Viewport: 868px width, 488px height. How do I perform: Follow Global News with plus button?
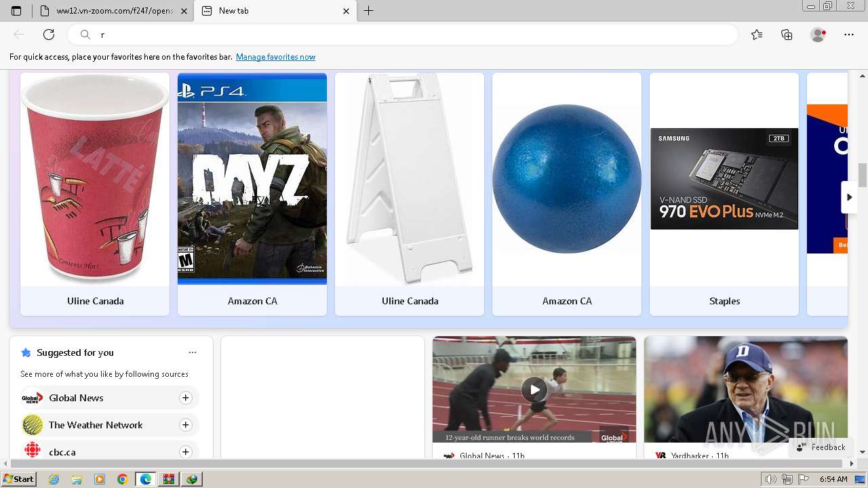[x=186, y=398]
